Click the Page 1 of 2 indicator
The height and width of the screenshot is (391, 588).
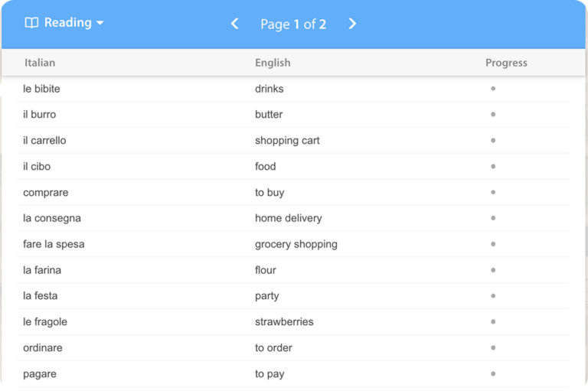coord(293,24)
